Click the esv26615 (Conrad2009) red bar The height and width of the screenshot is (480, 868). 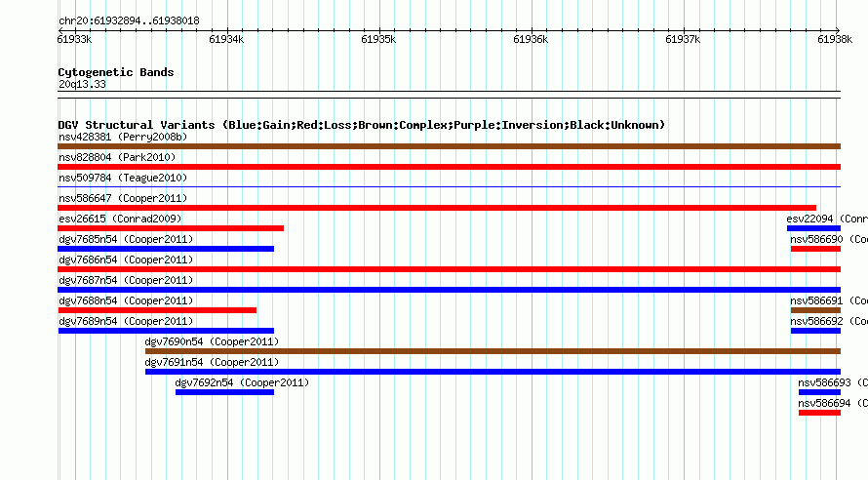pos(171,228)
